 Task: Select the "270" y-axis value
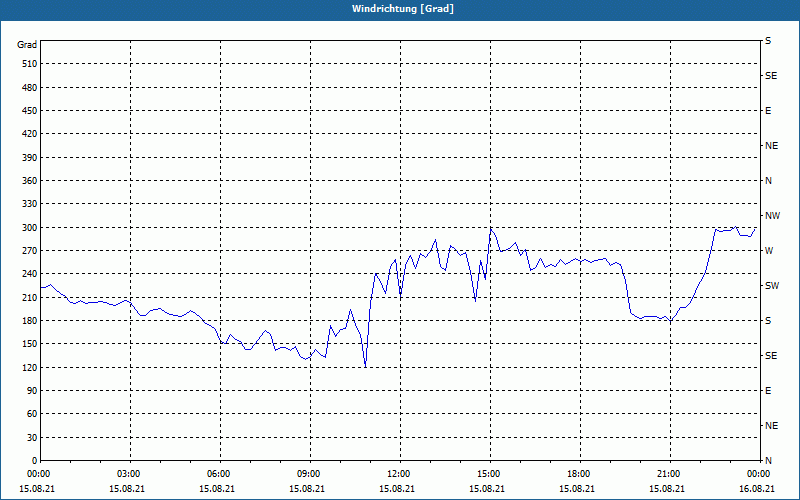tap(30, 251)
